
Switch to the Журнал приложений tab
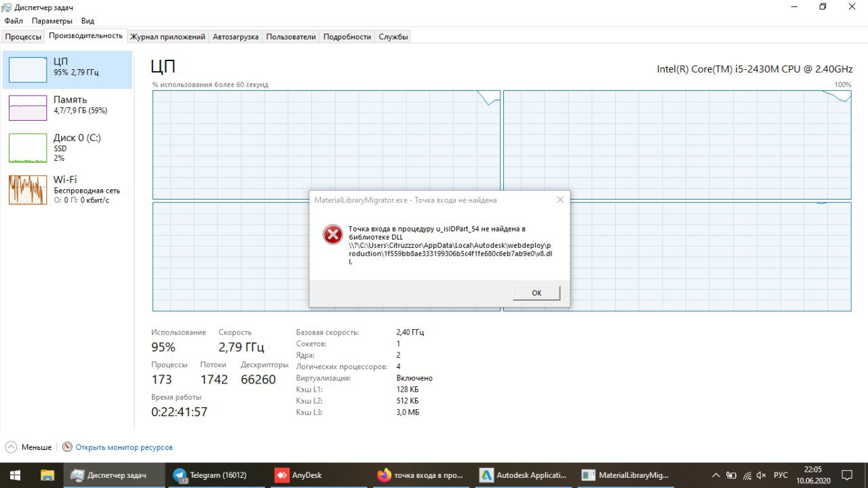coord(167,37)
